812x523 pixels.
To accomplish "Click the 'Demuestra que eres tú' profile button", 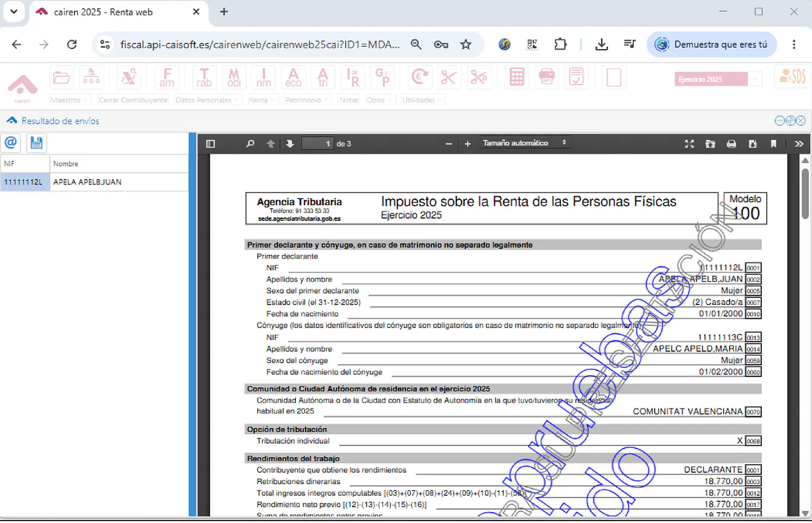I will click(x=712, y=44).
